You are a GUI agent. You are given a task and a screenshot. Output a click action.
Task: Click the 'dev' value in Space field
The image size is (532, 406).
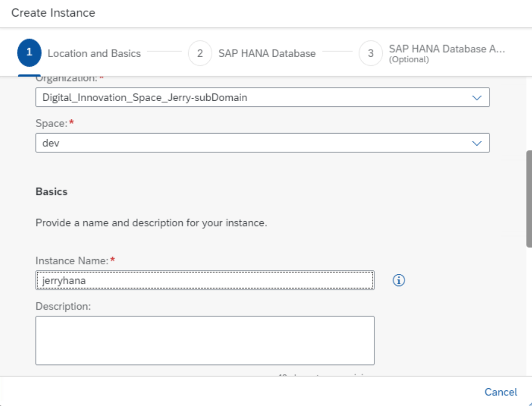pyautogui.click(x=51, y=143)
